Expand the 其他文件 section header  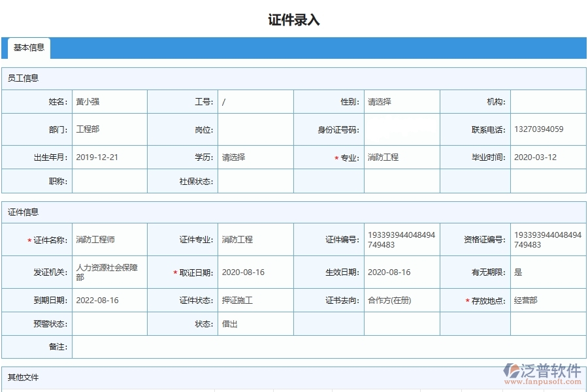(22, 378)
